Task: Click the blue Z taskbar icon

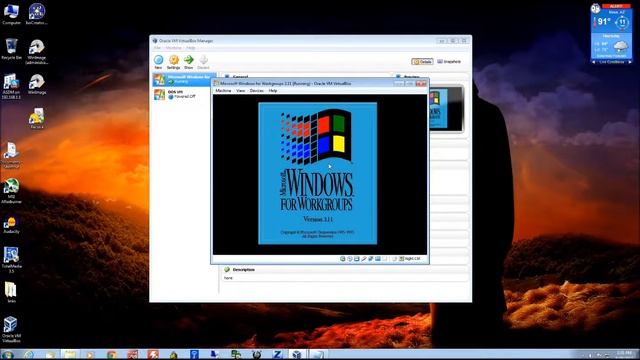Action: (277, 355)
